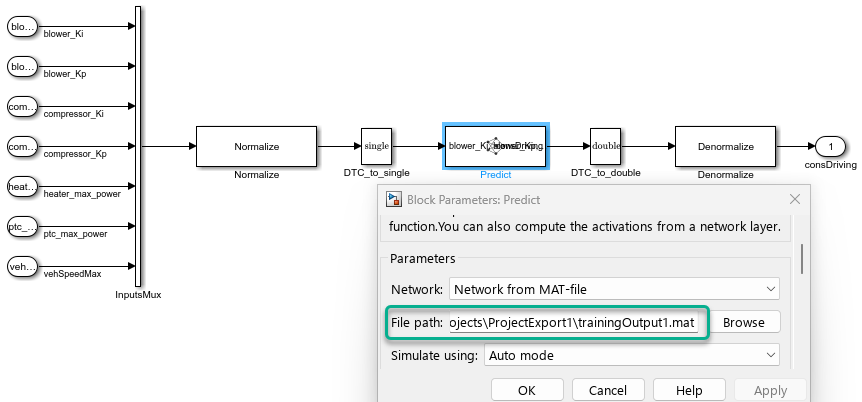Viewport: 862px width, 402px height.
Task: Confirm the dialog with OK
Action: [x=527, y=390]
